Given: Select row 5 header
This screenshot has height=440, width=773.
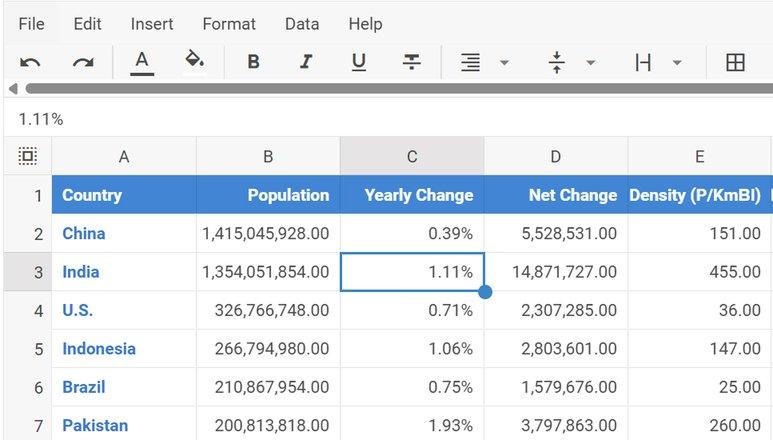Looking at the screenshot, I should (x=28, y=349).
